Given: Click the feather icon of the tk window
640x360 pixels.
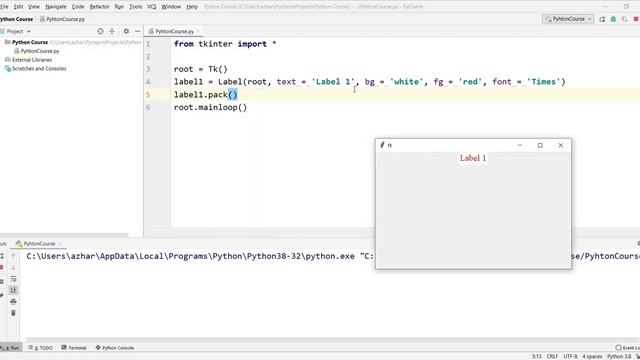Looking at the screenshot, I should click(382, 145).
